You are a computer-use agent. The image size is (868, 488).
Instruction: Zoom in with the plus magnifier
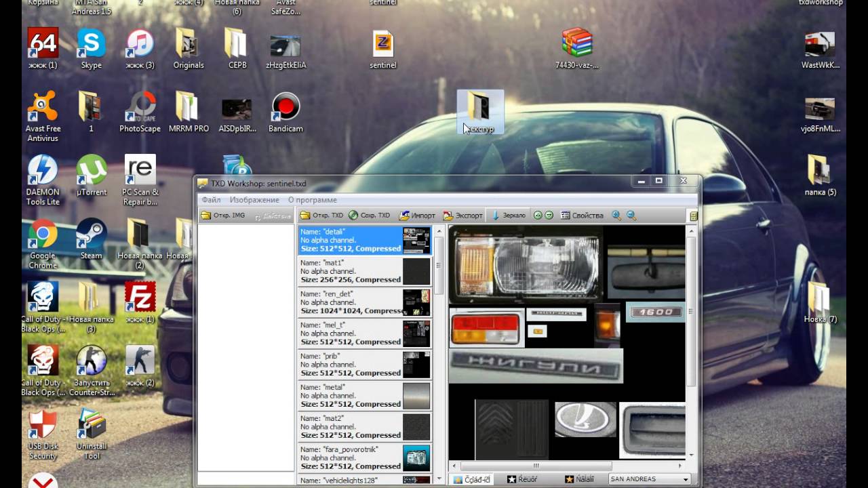[616, 216]
